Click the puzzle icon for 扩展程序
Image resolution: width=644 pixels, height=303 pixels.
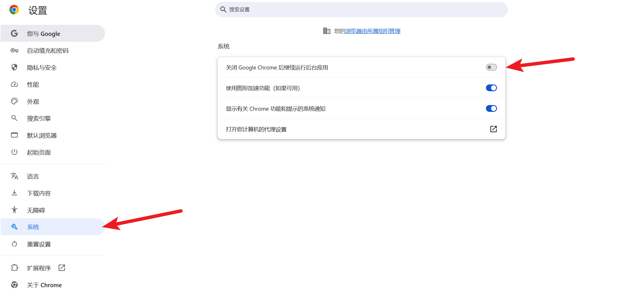click(14, 267)
